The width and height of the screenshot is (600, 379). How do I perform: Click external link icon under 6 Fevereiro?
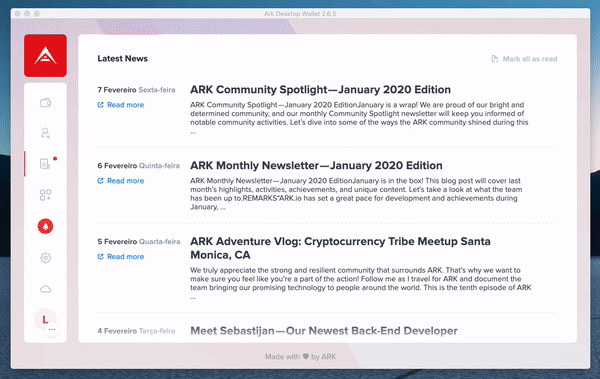100,181
